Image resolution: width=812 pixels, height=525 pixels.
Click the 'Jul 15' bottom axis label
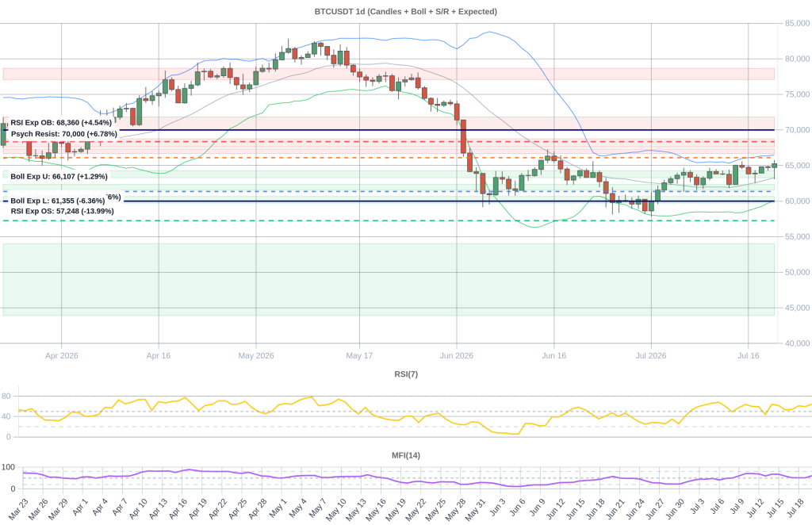[775, 508]
